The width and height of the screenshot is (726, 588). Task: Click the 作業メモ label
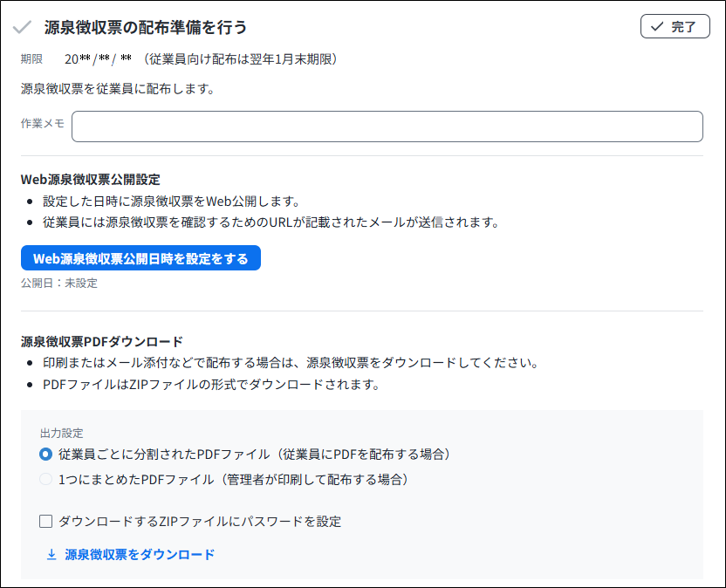pyautogui.click(x=43, y=124)
